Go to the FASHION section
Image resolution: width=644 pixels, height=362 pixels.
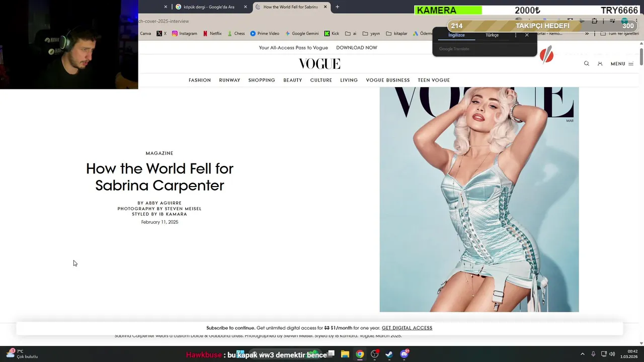(200, 80)
